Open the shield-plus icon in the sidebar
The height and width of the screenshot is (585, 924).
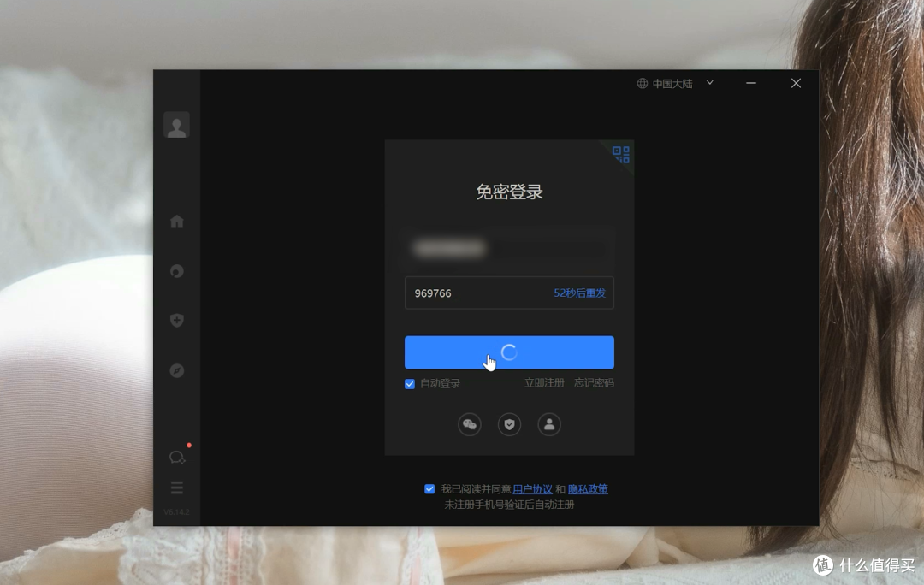pyautogui.click(x=177, y=321)
